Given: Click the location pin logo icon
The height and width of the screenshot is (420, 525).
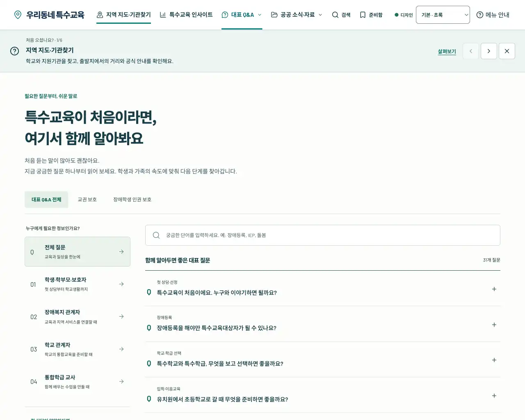Looking at the screenshot, I should pyautogui.click(x=18, y=15).
